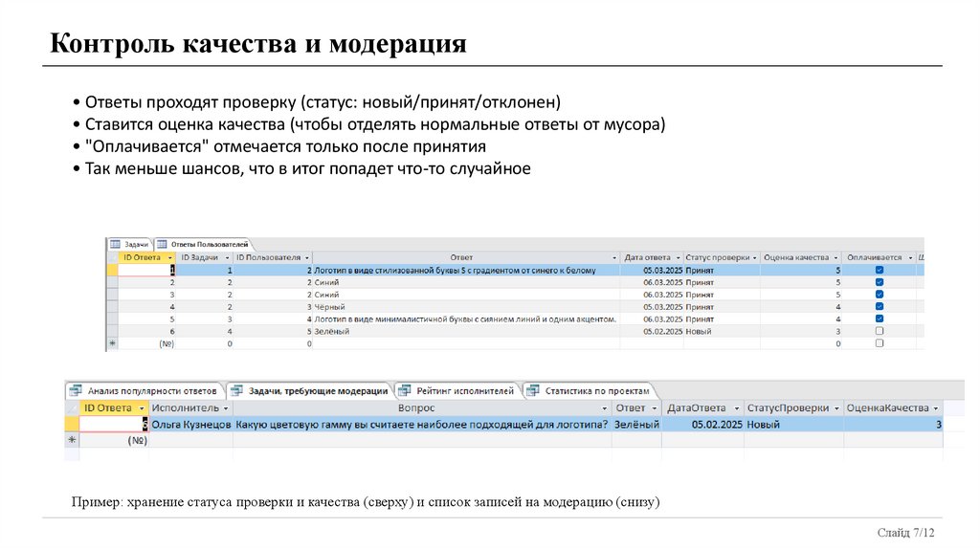The image size is (980, 549).
Task: Click the date cell '05.02.2025' in upper table
Action: 652,331
